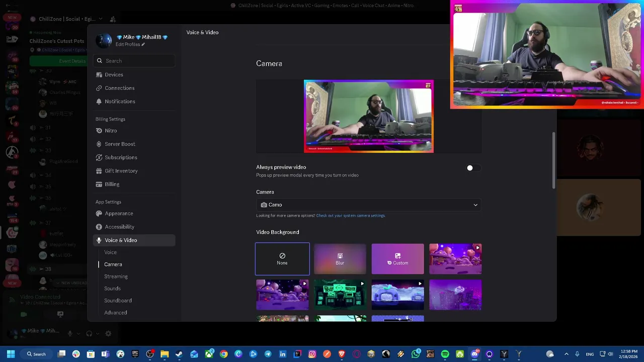644x362 pixels.
Task: Open File Explorer from taskbar
Action: tap(165, 354)
